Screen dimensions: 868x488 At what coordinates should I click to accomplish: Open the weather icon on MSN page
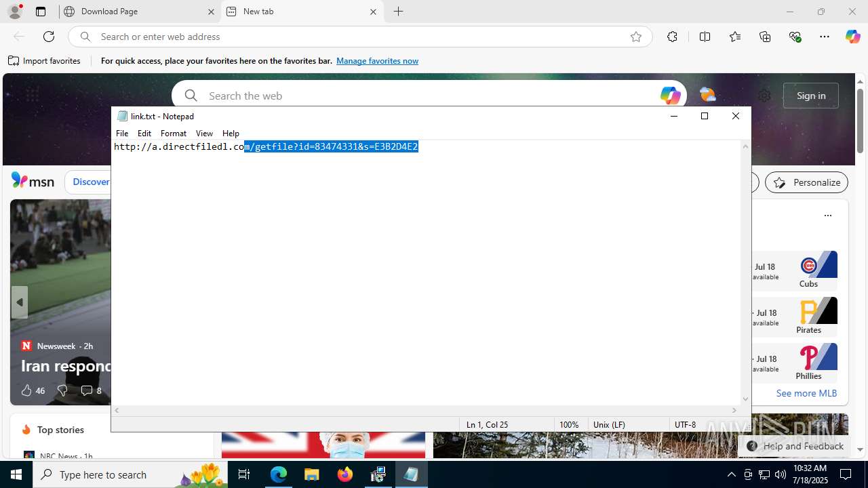(x=707, y=95)
